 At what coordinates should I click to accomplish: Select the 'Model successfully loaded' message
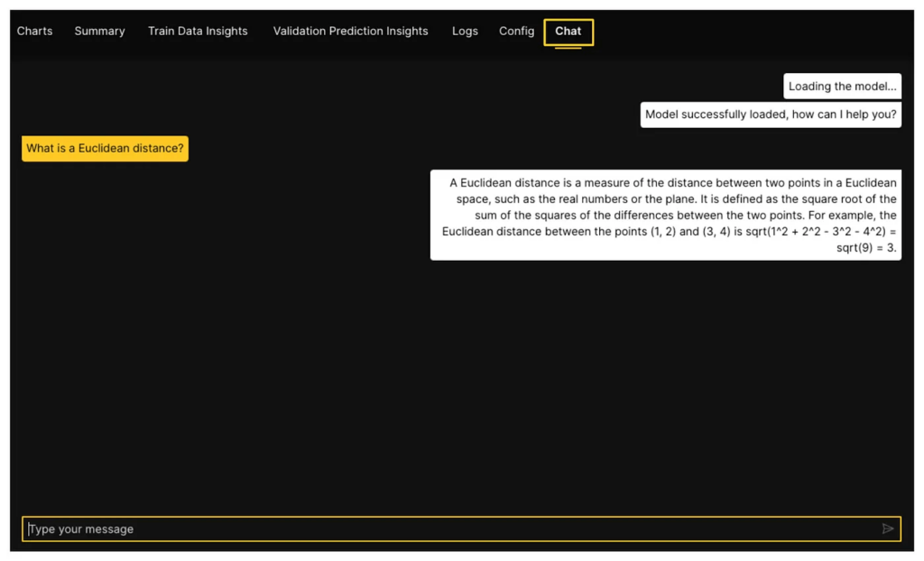point(771,115)
